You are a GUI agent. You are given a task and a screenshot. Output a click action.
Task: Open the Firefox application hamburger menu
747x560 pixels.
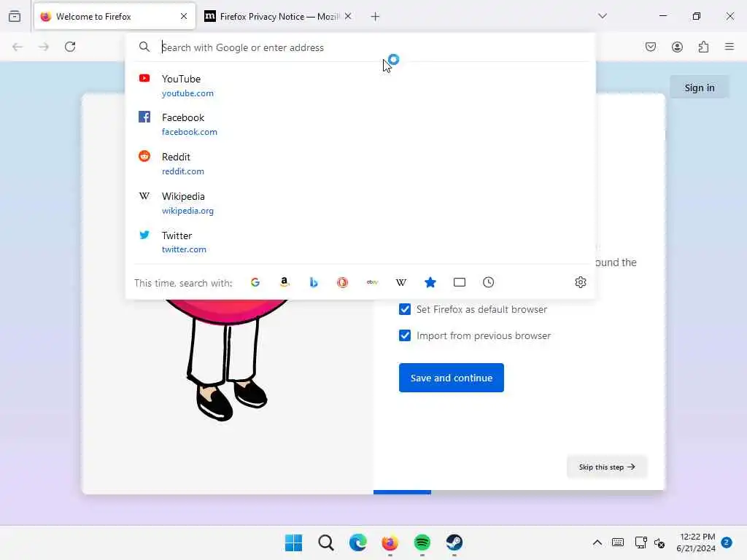pyautogui.click(x=729, y=47)
